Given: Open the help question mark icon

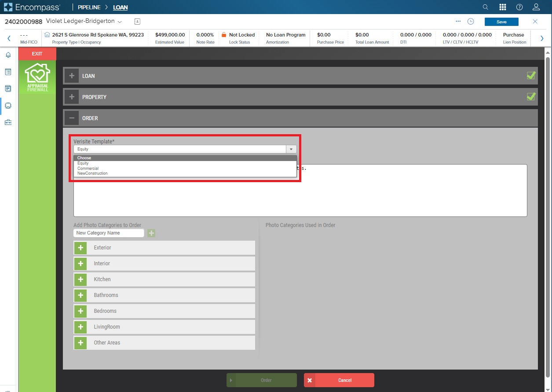Looking at the screenshot, I should tap(519, 7).
